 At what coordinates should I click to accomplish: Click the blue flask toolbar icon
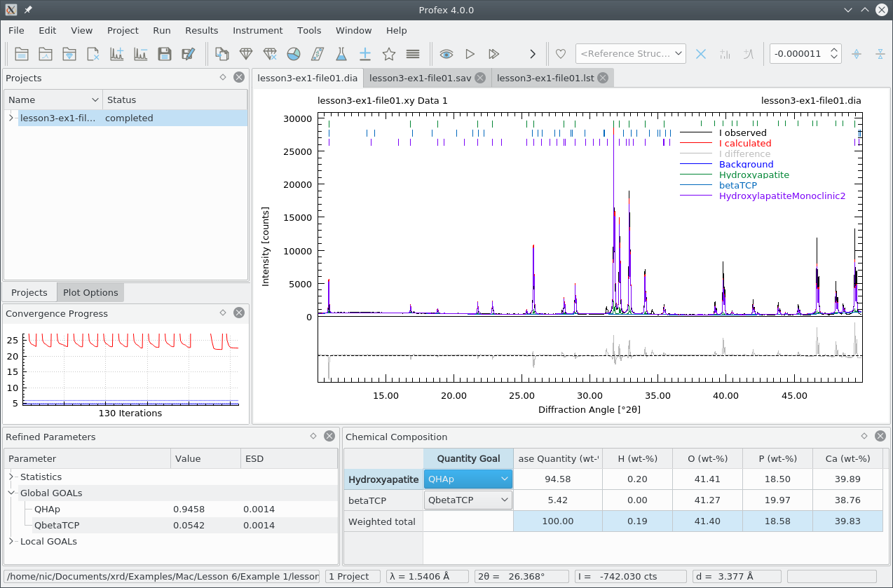click(x=341, y=54)
